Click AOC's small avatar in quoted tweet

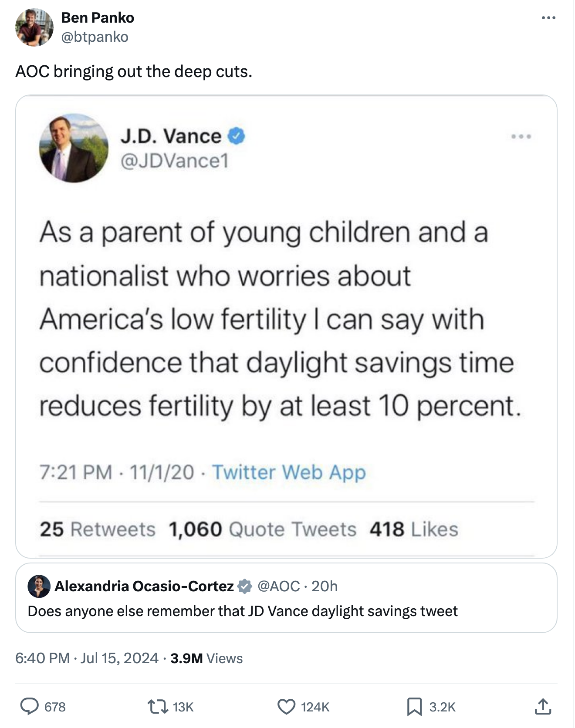[39, 586]
